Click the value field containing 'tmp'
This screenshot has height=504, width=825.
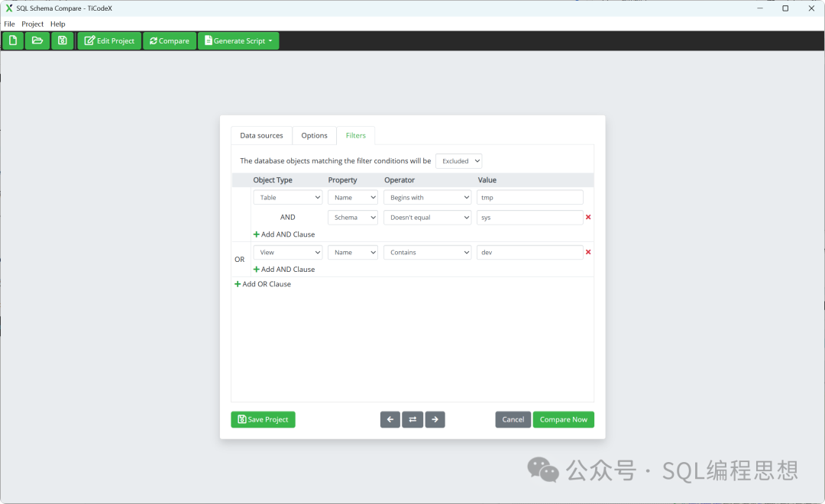pos(529,198)
